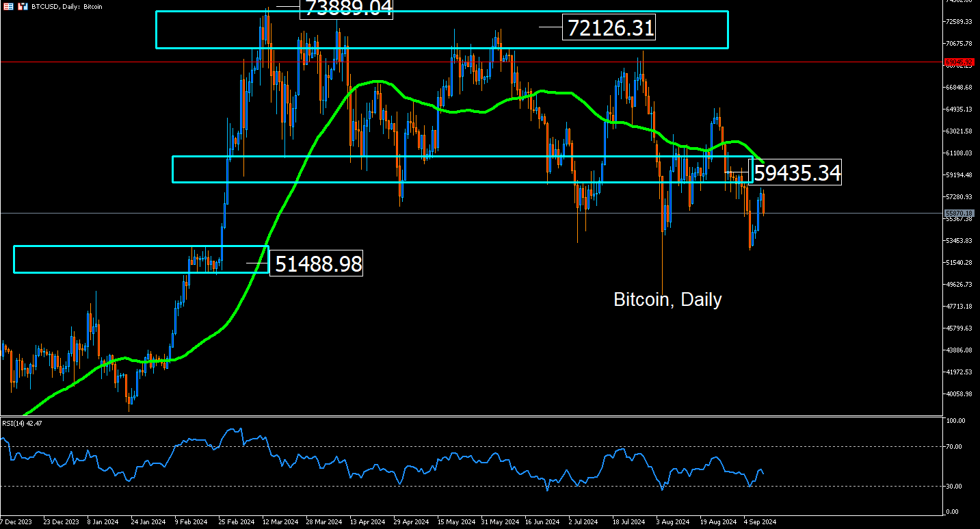Image resolution: width=980 pixels, height=529 pixels.
Task: Click price scale value 53453.83
Action: point(959,241)
